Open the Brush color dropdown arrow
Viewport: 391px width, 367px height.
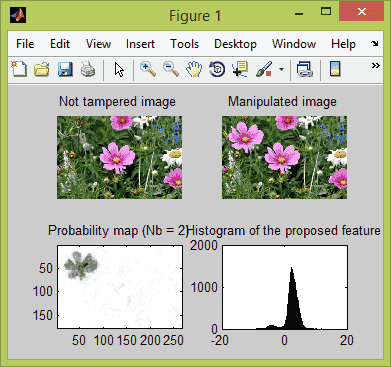281,70
